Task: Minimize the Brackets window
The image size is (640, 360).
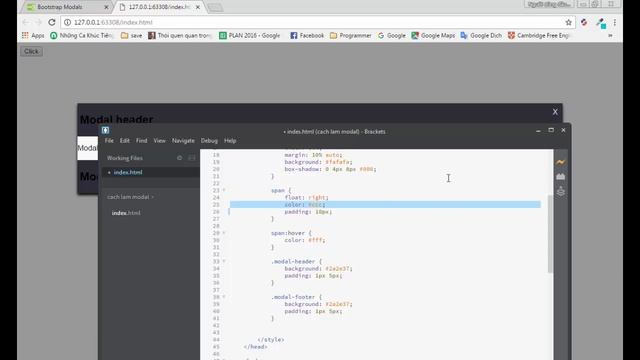Action: click(538, 131)
